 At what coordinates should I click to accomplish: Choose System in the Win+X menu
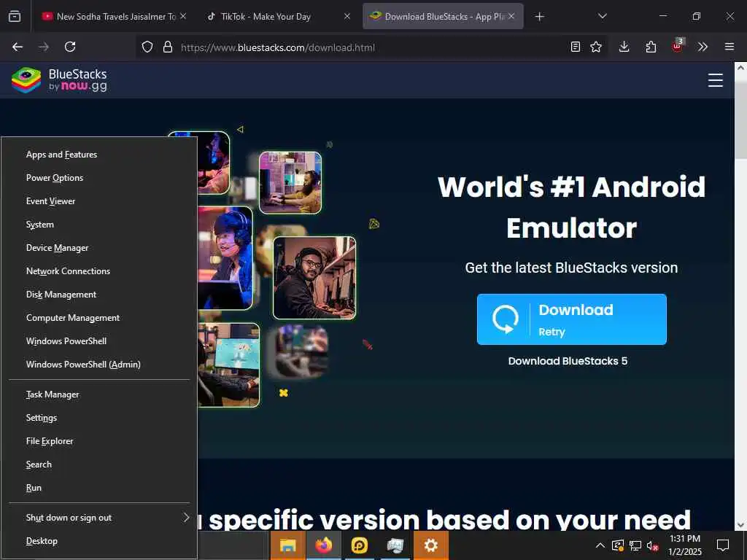pos(99,225)
